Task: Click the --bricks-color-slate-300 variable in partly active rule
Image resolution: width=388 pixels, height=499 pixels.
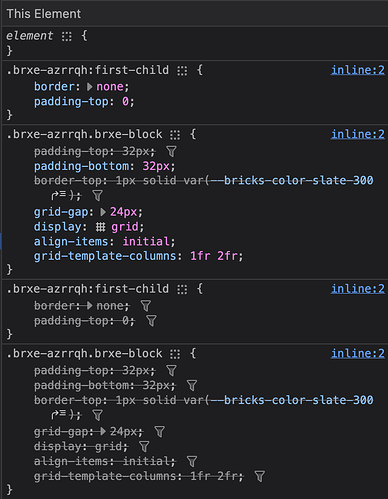Action: click(x=292, y=181)
